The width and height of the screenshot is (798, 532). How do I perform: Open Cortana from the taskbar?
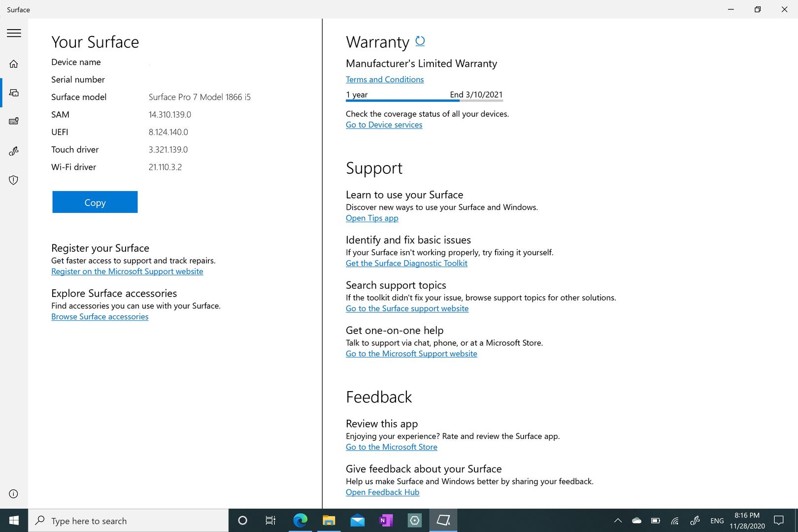coord(242,520)
